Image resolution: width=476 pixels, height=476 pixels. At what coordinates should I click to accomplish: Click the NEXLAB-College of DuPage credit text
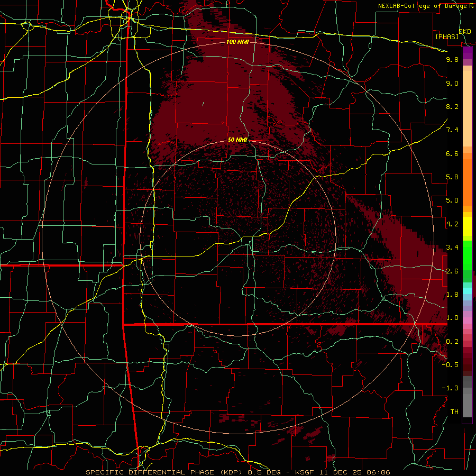click(422, 6)
